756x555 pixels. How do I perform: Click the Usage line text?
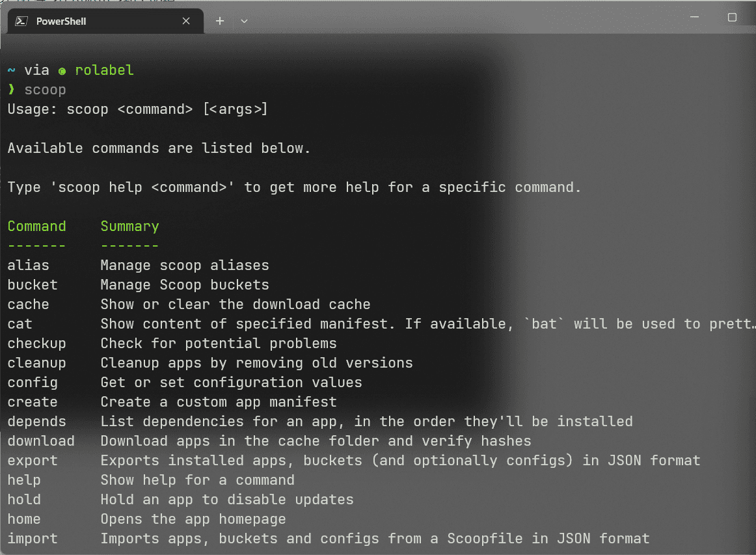click(x=137, y=109)
